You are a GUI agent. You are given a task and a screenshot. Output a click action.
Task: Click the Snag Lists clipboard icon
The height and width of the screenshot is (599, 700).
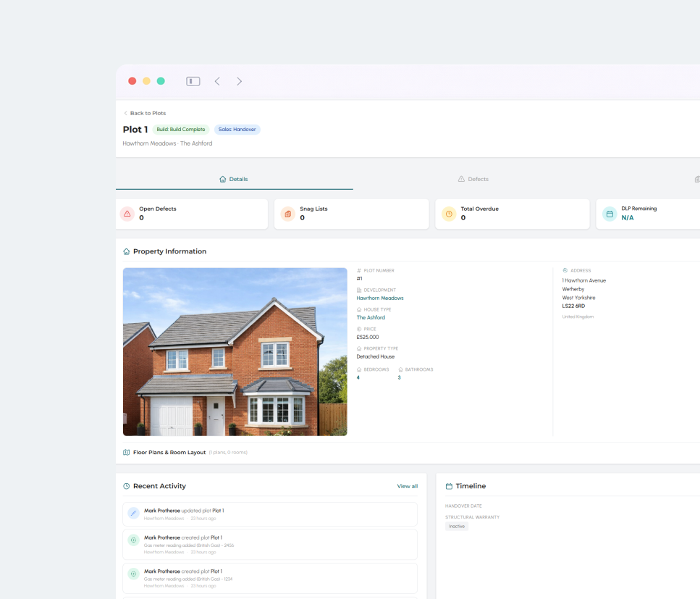coord(287,214)
